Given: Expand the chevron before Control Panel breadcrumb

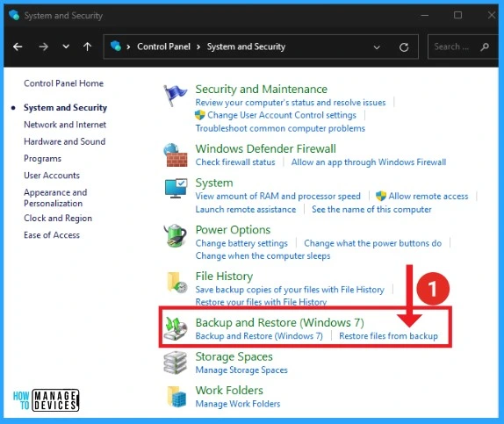Looking at the screenshot, I should [128, 47].
